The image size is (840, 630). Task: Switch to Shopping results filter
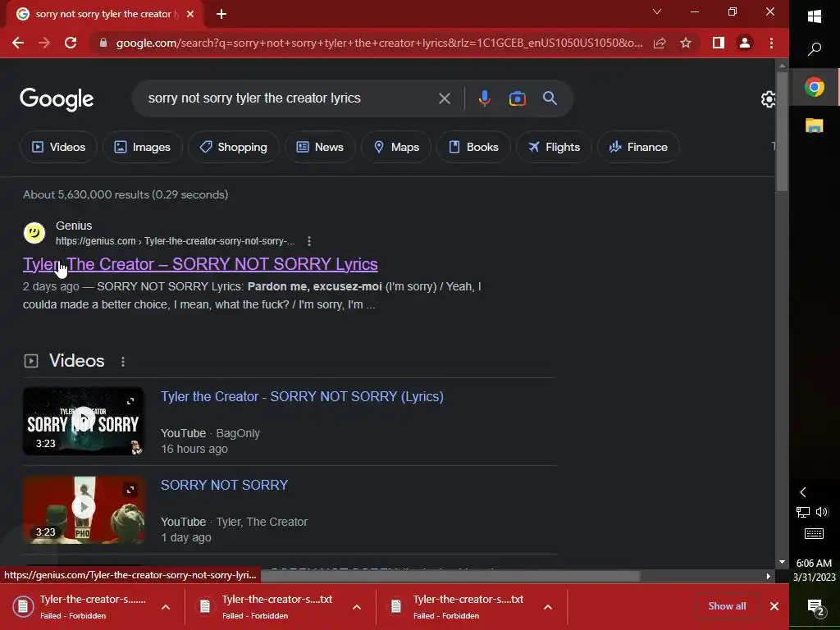point(234,147)
